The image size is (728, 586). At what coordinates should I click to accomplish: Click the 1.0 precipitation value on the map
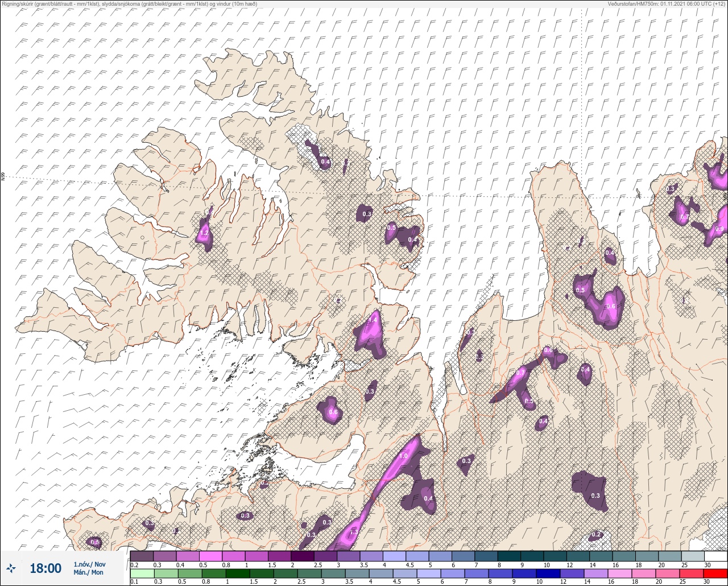(x=404, y=456)
